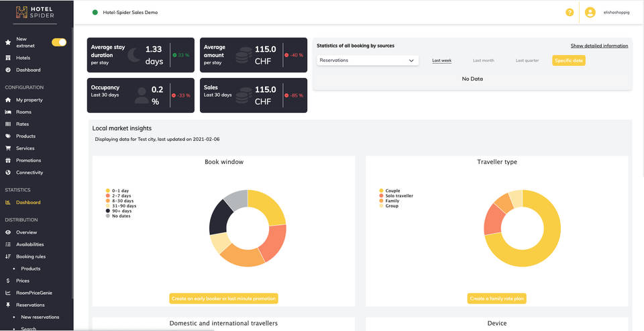Expand Booking rules in sidebar
The height and width of the screenshot is (331, 644).
click(x=31, y=256)
